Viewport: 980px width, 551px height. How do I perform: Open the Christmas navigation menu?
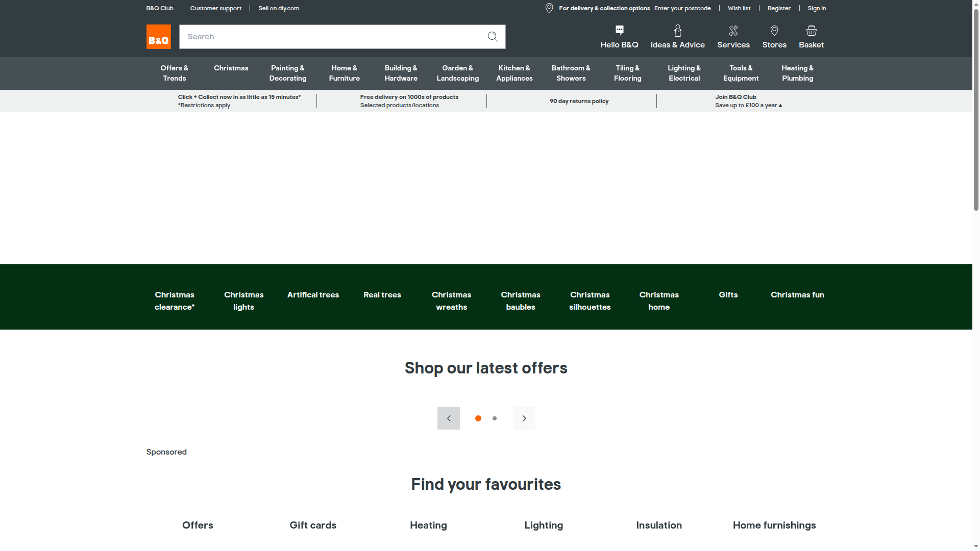coord(231,68)
